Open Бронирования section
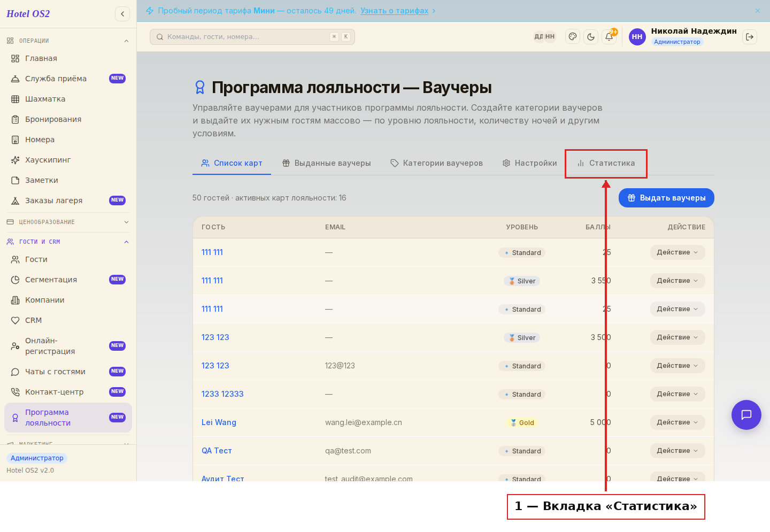 [68, 119]
